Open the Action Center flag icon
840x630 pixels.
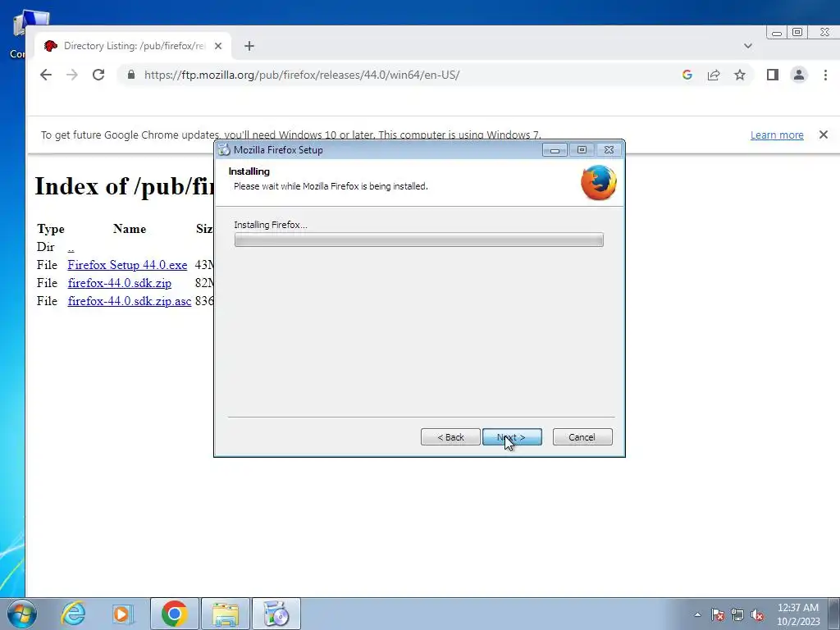(x=718, y=615)
